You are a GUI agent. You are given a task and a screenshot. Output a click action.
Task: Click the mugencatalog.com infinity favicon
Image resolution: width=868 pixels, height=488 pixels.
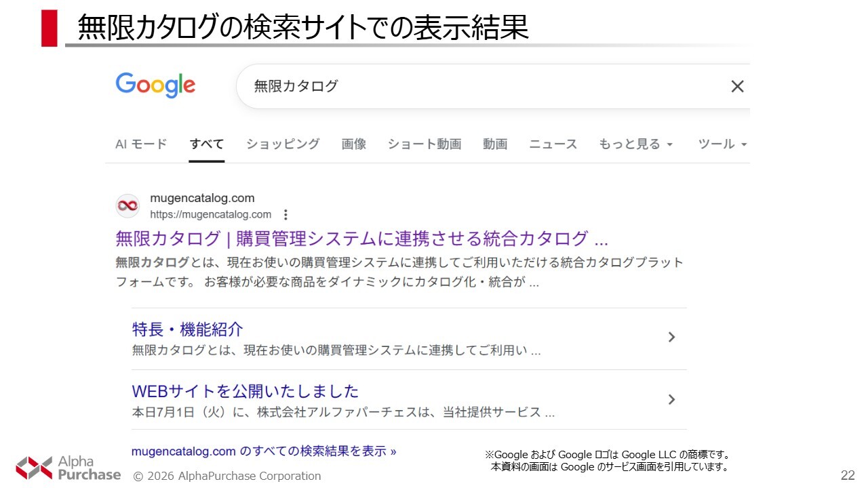127,205
